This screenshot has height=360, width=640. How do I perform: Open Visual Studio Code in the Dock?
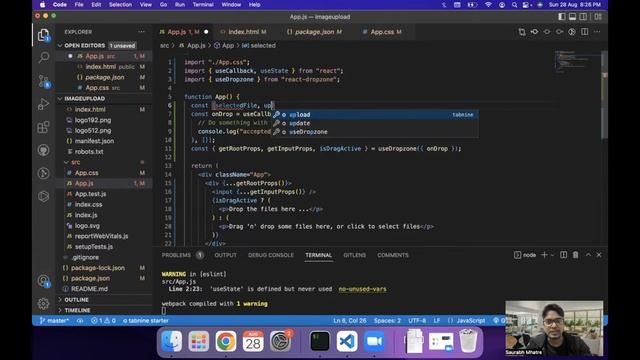point(347,341)
